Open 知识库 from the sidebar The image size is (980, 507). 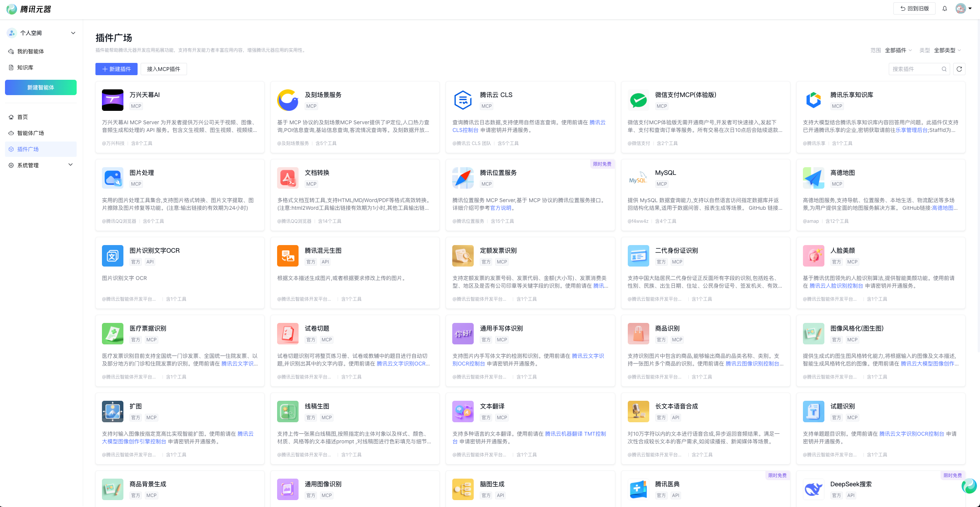tap(25, 67)
